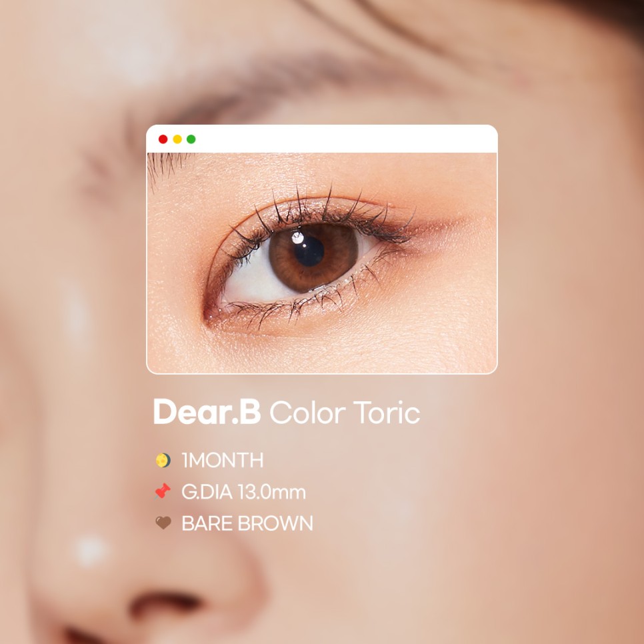644x644 pixels.
Task: Click the white light reflection on the pupil
Action: tap(297, 237)
